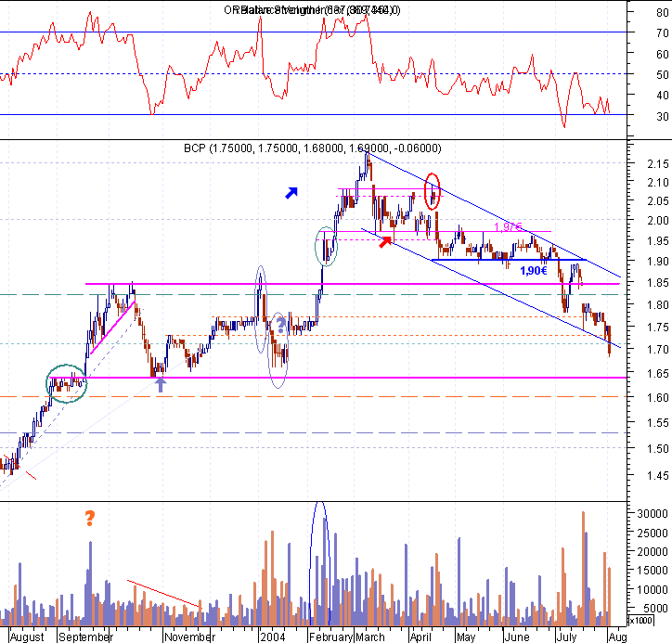Image resolution: width=672 pixels, height=643 pixels.
Task: Click the 2.00 price axis value
Action: (658, 220)
